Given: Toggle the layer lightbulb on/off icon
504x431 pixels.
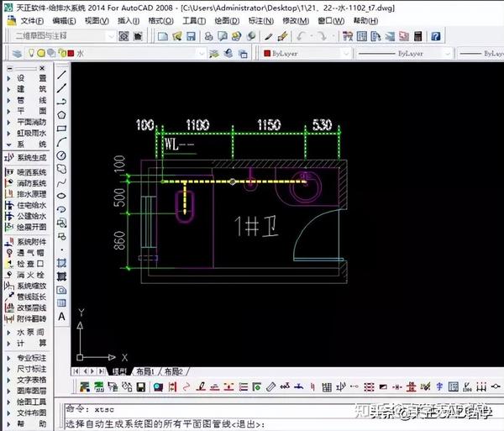Looking at the screenshot, I should coord(31,53).
